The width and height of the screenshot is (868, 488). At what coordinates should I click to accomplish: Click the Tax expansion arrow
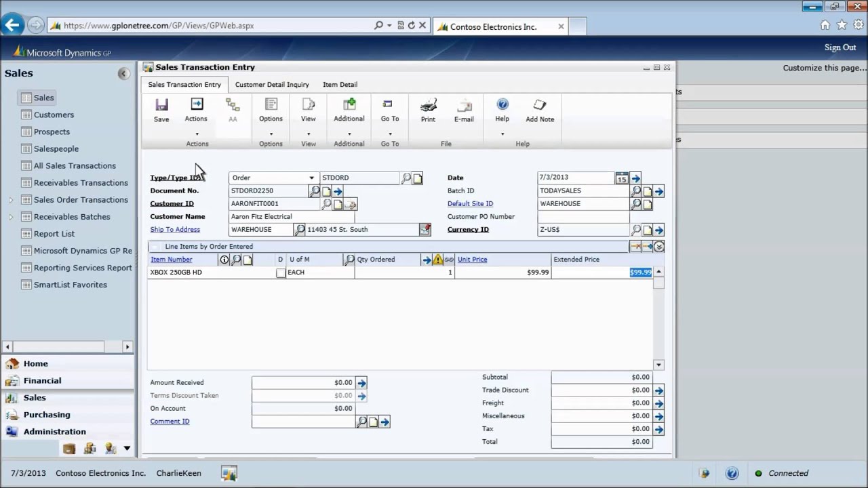(659, 429)
